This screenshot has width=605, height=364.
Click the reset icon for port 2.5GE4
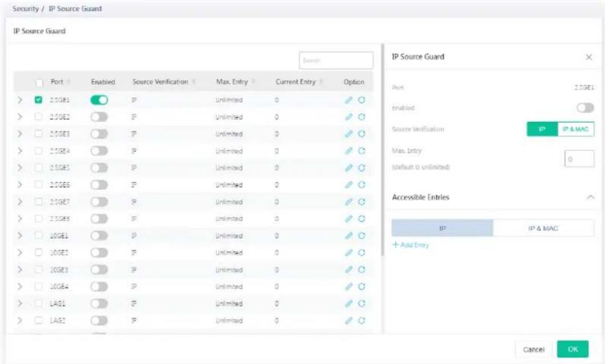click(x=362, y=151)
